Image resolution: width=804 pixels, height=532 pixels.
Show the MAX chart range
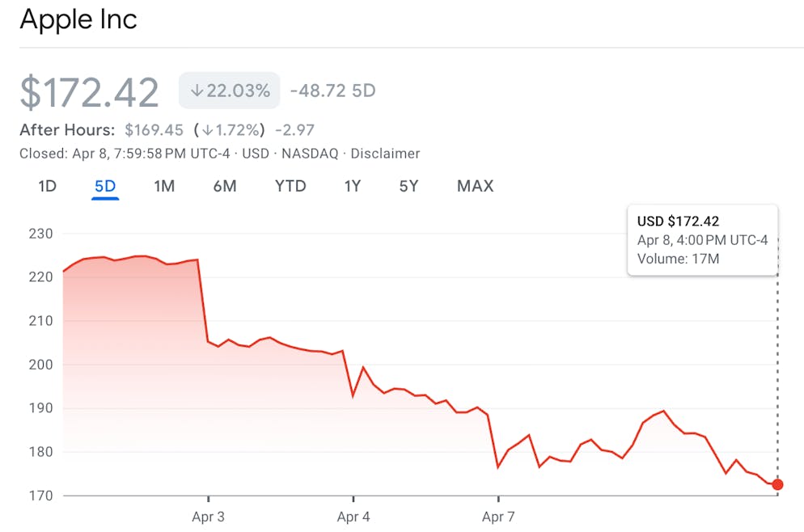[475, 186]
